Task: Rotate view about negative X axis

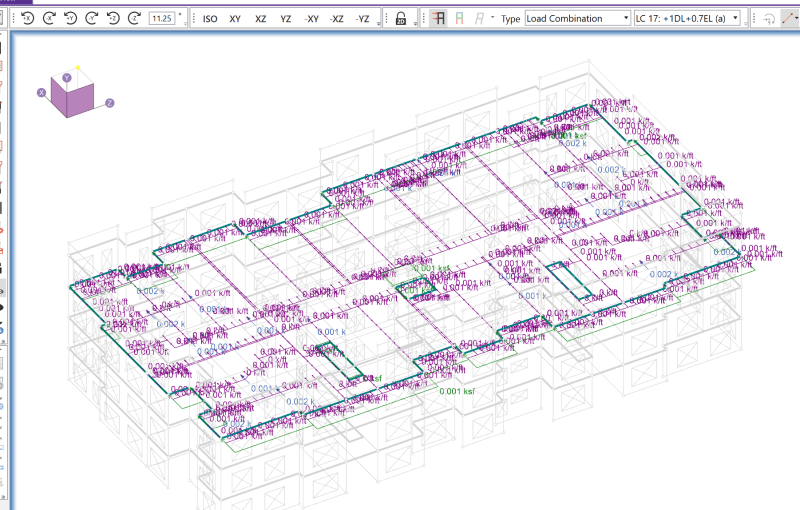Action: tap(49, 18)
